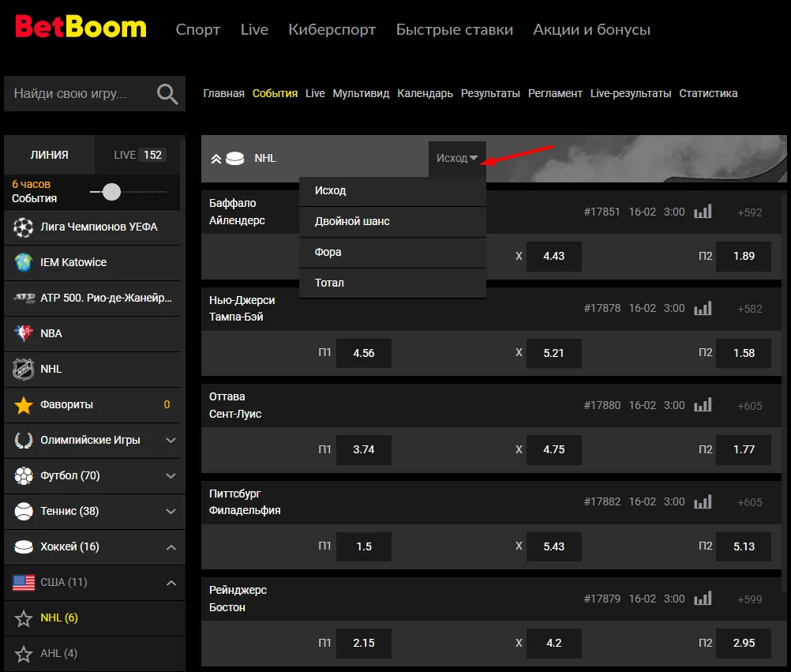The height and width of the screenshot is (672, 791).
Task: Click the UEFA Champions League ball icon
Action: coord(23,227)
